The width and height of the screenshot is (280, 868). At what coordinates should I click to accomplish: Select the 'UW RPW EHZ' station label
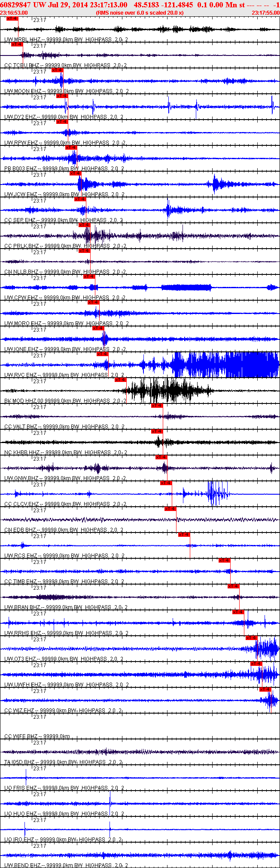[21, 143]
